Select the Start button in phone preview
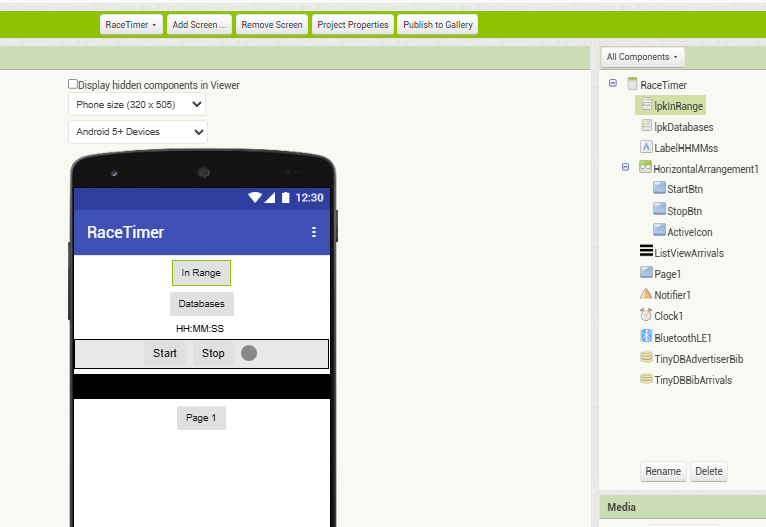This screenshot has width=766, height=527. [165, 353]
